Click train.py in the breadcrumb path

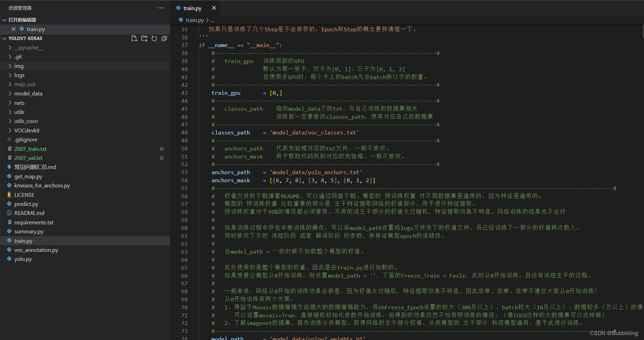tap(195, 20)
